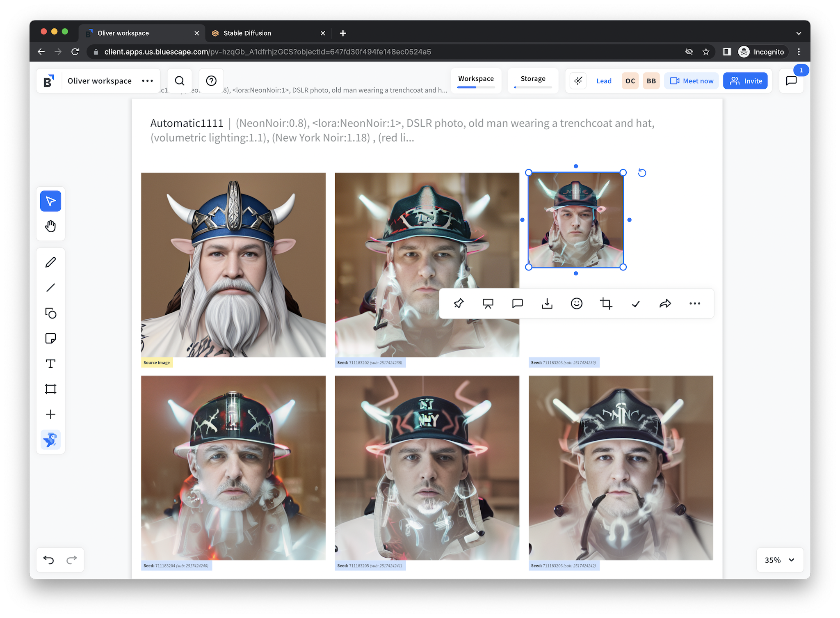Download the selected image
Screen dimensions: 840x618
[547, 304]
